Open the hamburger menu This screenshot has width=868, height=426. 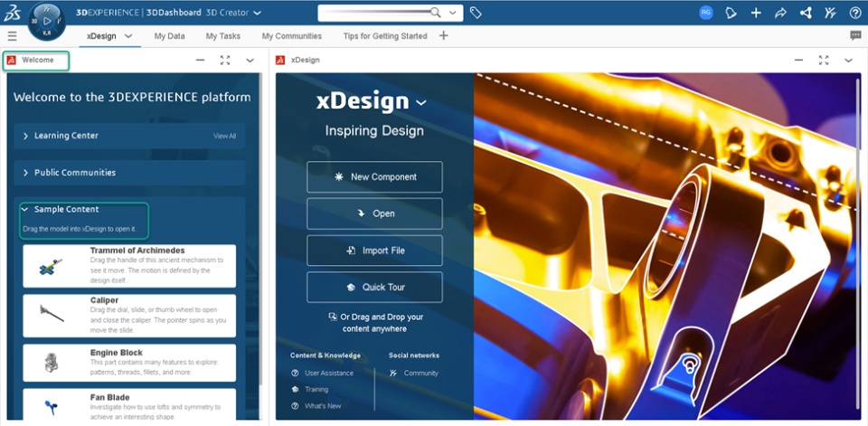point(12,36)
